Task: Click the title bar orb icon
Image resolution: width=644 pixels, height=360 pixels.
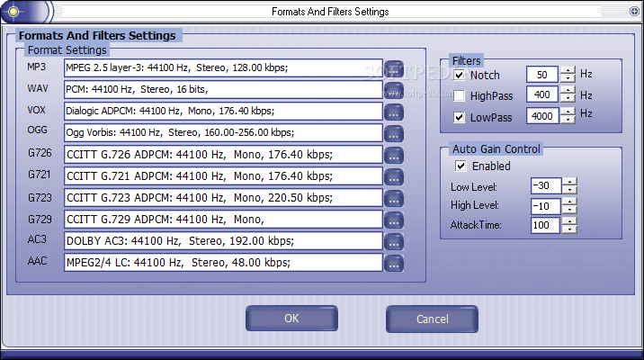Action: pyautogui.click(x=13, y=12)
